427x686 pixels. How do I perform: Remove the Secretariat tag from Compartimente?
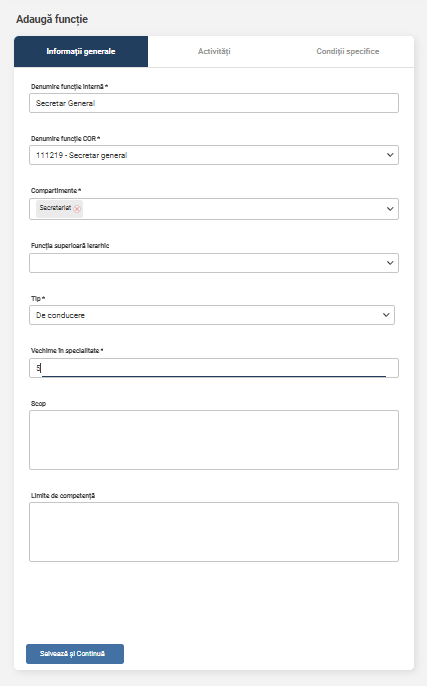77,209
